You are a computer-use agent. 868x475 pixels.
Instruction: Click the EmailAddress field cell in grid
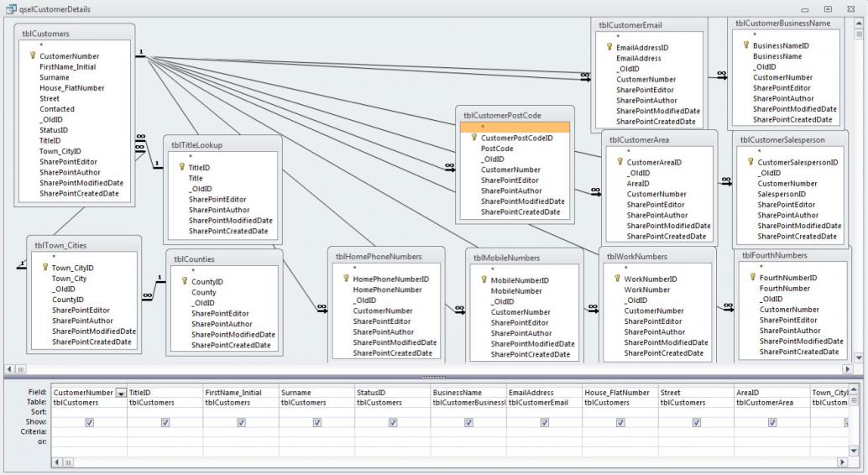[x=544, y=393]
